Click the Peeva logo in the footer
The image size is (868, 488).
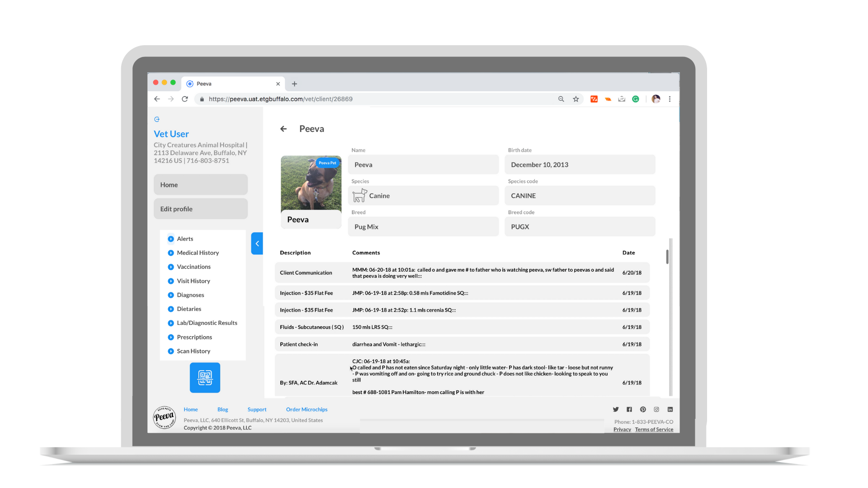pyautogui.click(x=165, y=417)
